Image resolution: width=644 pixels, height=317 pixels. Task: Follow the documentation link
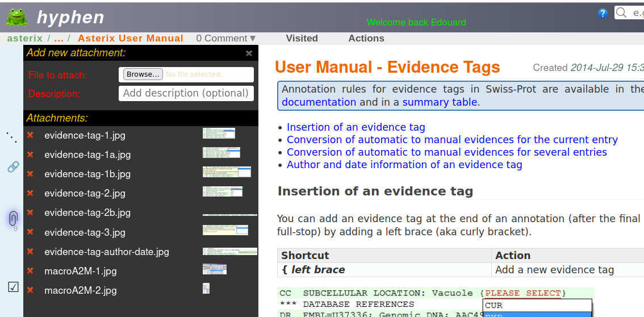pyautogui.click(x=319, y=102)
